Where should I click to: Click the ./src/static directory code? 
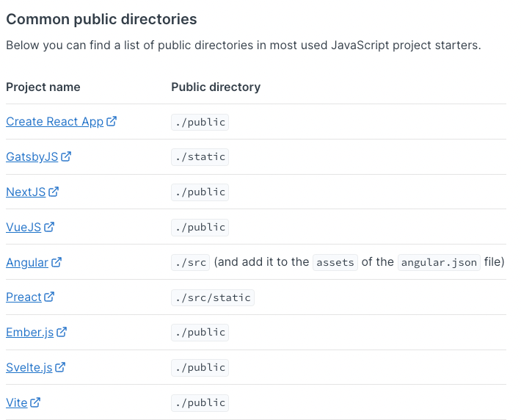coord(212,297)
